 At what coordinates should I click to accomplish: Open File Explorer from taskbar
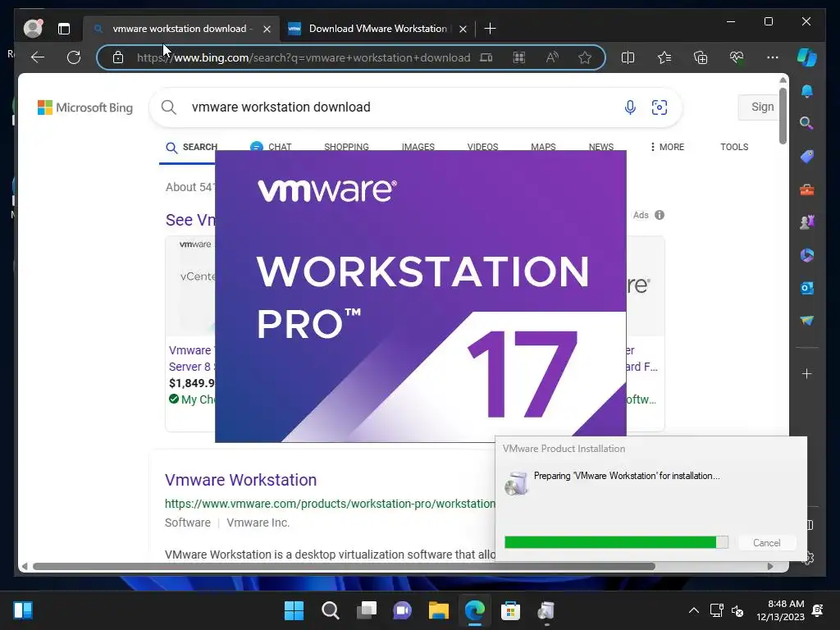pos(438,610)
